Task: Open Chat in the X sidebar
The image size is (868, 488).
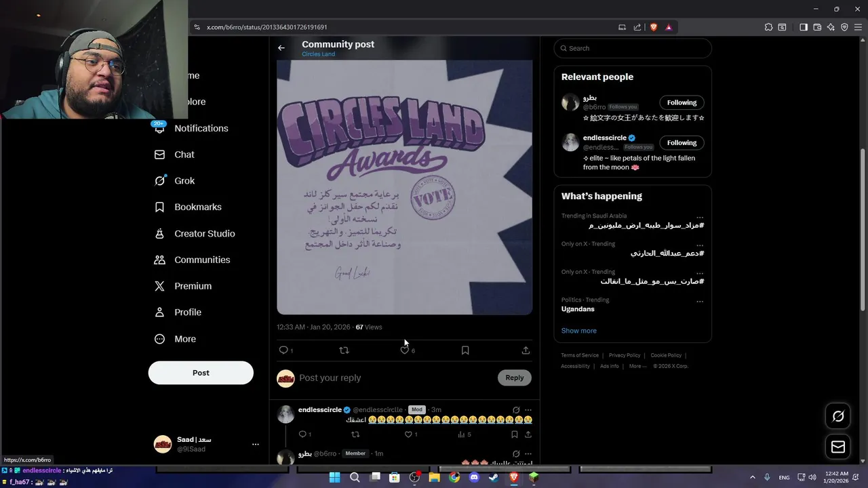Action: (175, 155)
